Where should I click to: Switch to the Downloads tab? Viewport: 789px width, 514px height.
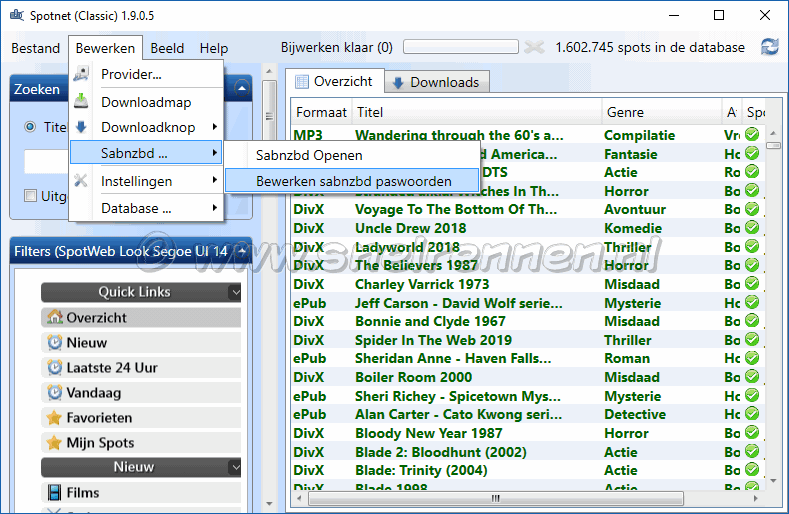437,82
